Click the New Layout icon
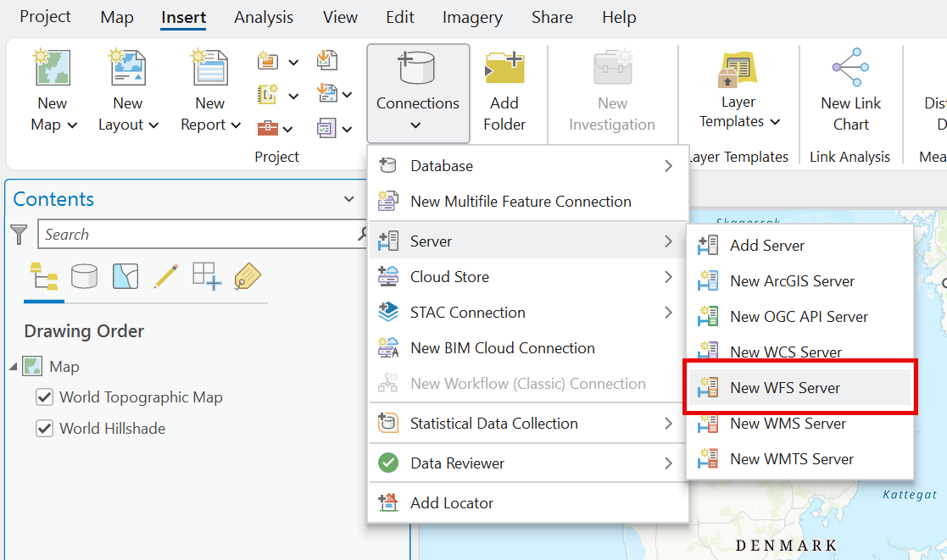The image size is (947, 560). point(128,69)
